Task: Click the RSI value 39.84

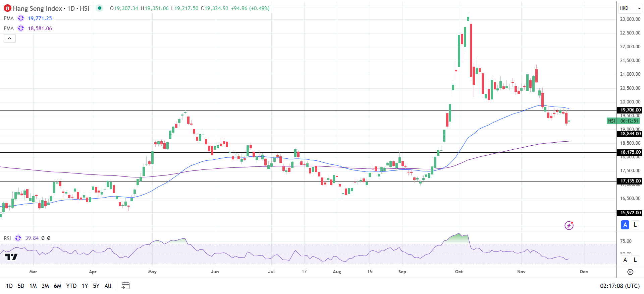Action: click(32, 238)
